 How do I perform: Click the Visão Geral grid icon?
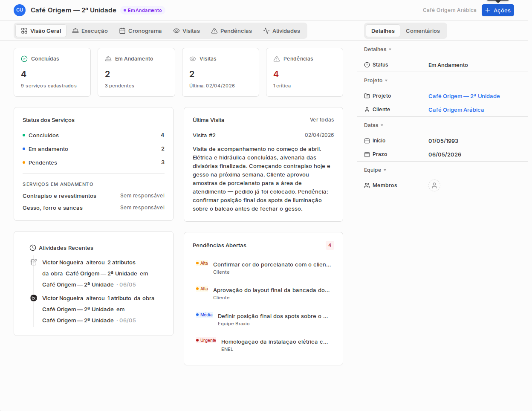click(24, 31)
